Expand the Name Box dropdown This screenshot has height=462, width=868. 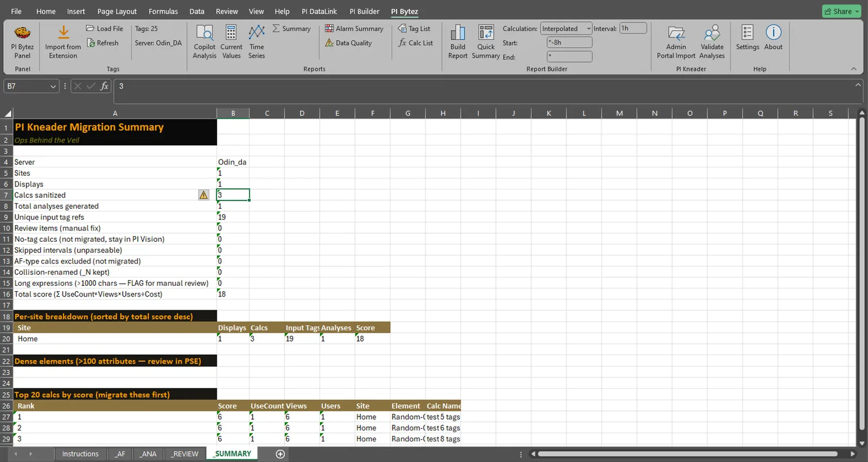[x=53, y=86]
